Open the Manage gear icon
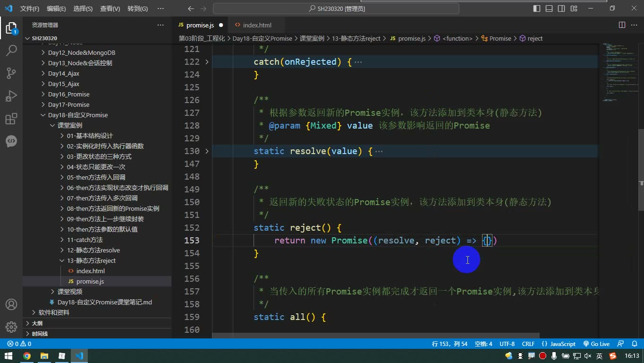The image size is (644, 363). pos(11,327)
